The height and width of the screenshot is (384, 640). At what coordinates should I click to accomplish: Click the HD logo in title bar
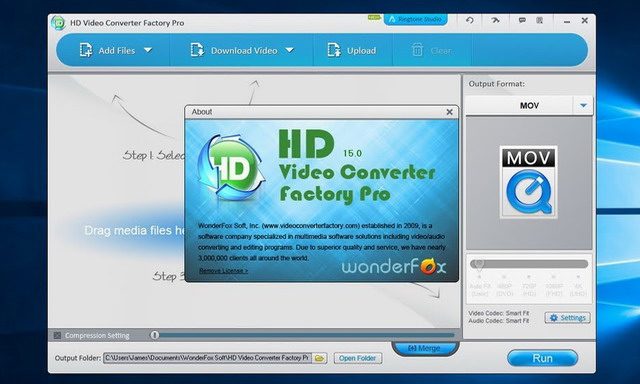[x=58, y=23]
